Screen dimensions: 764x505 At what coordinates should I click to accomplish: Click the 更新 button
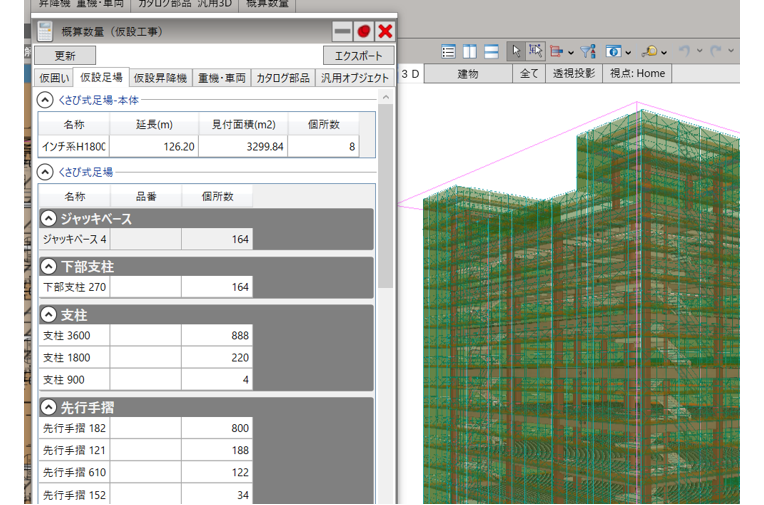tap(65, 55)
